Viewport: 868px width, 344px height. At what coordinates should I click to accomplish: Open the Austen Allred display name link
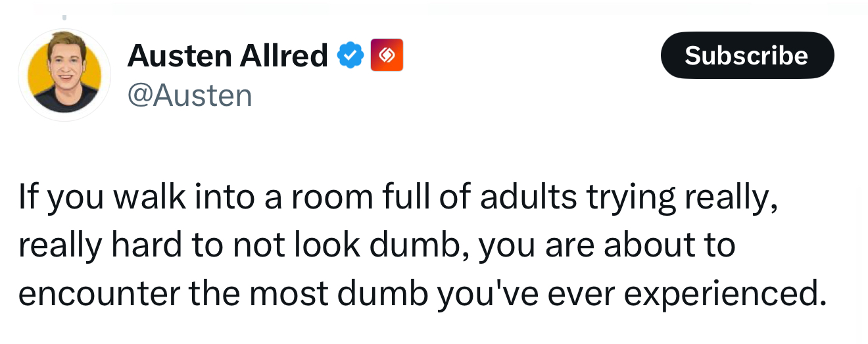pyautogui.click(x=227, y=56)
